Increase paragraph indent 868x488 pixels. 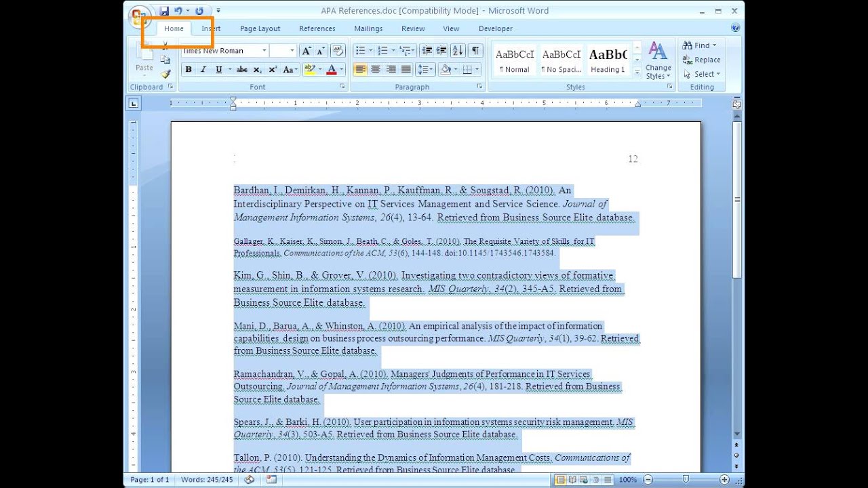(441, 51)
